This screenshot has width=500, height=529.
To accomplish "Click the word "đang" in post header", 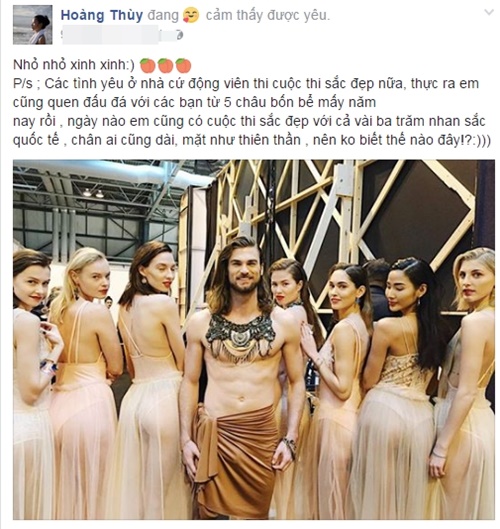I will point(163,16).
